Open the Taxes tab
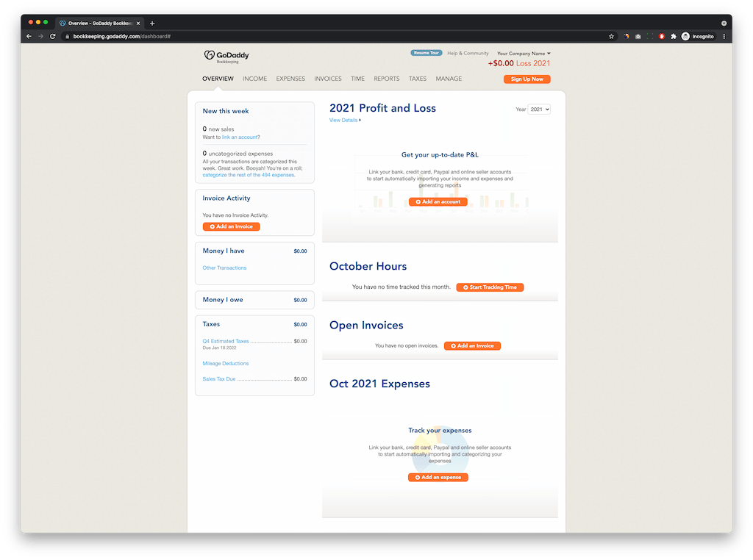The image size is (753, 560). 418,79
